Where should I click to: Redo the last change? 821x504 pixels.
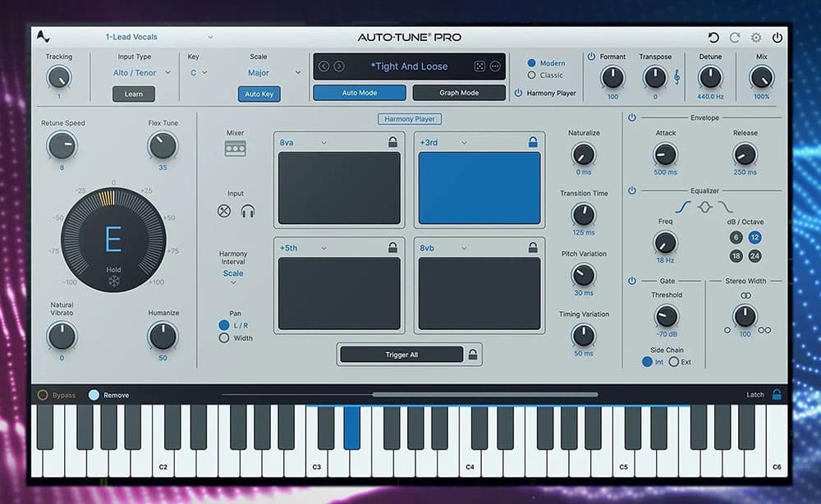(x=735, y=37)
